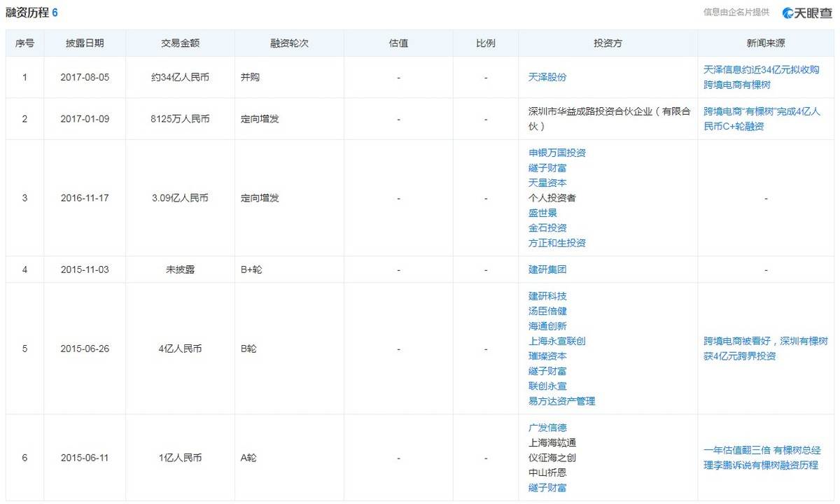Open investor 上海永宣联创
The width and height of the screenshot is (840, 504).
[x=557, y=341]
